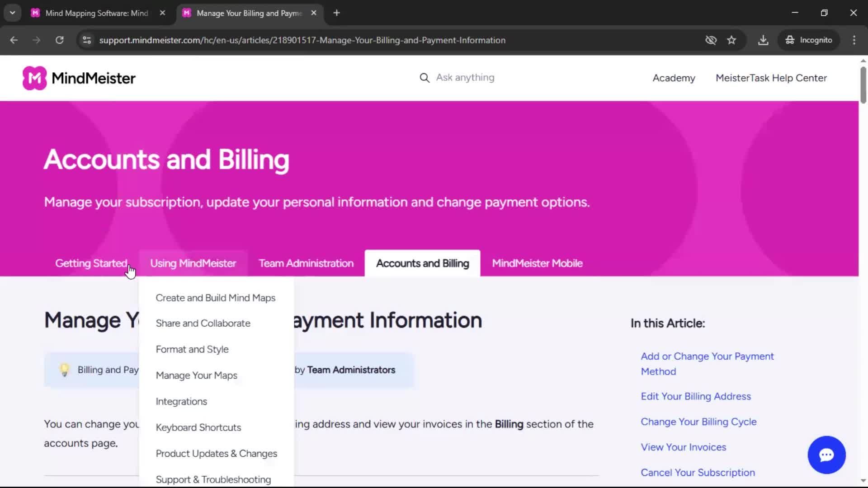Select the Manage Your Billing browser tab
This screenshot has width=868, height=488.
(x=250, y=13)
